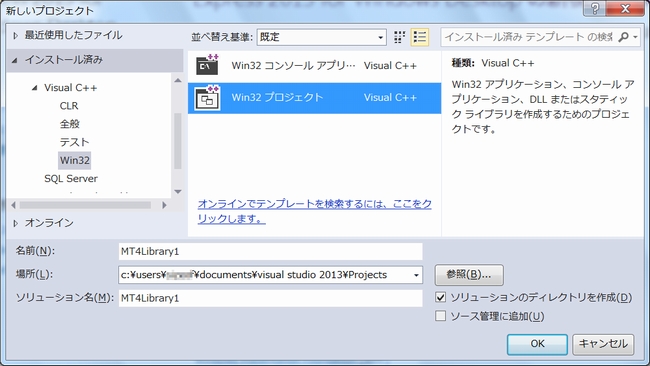650x366 pixels.
Task: Open search options dropdown arrow
Action: tap(635, 37)
